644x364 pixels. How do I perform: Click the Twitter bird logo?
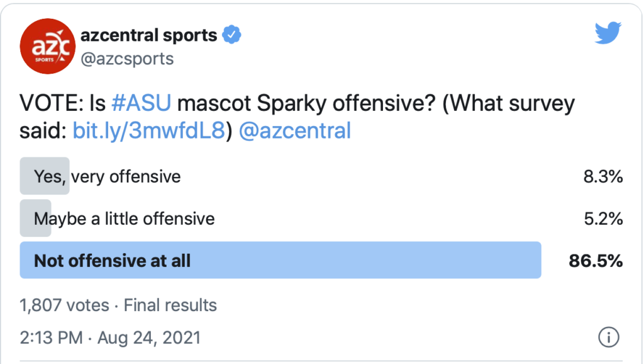[608, 33]
